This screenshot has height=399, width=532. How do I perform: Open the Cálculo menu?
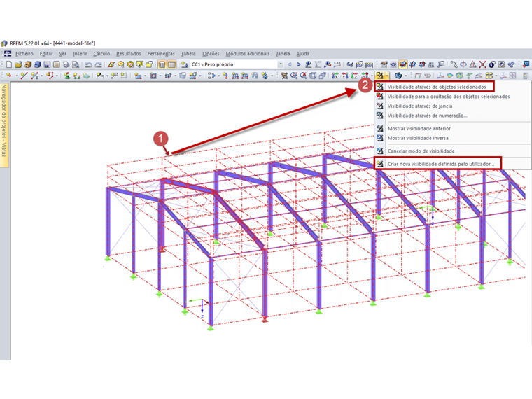coord(101,54)
